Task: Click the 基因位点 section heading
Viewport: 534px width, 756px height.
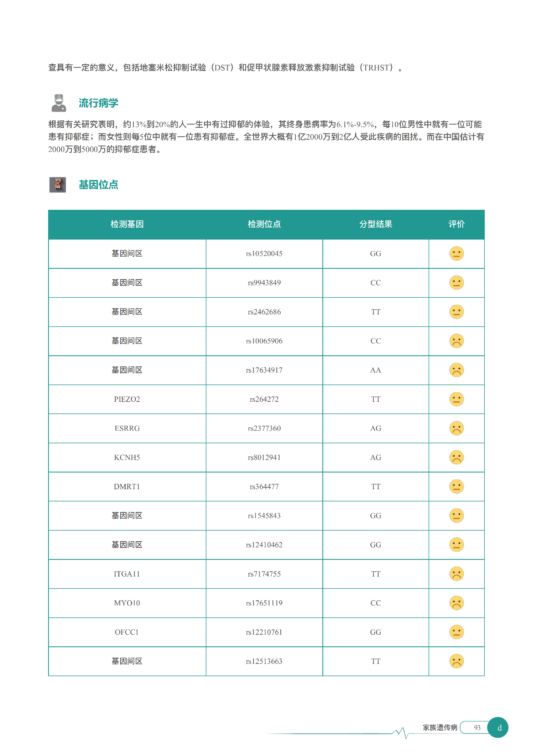Action: point(98,185)
